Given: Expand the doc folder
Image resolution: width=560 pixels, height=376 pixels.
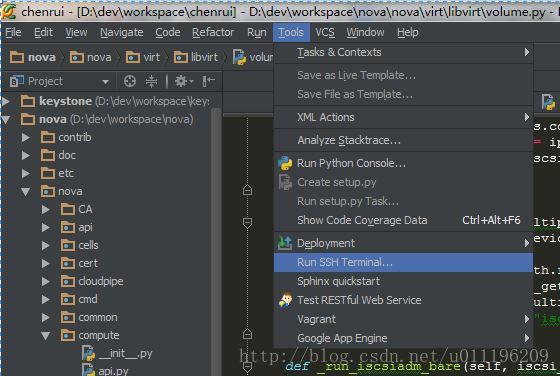Looking at the screenshot, I should tap(26, 155).
